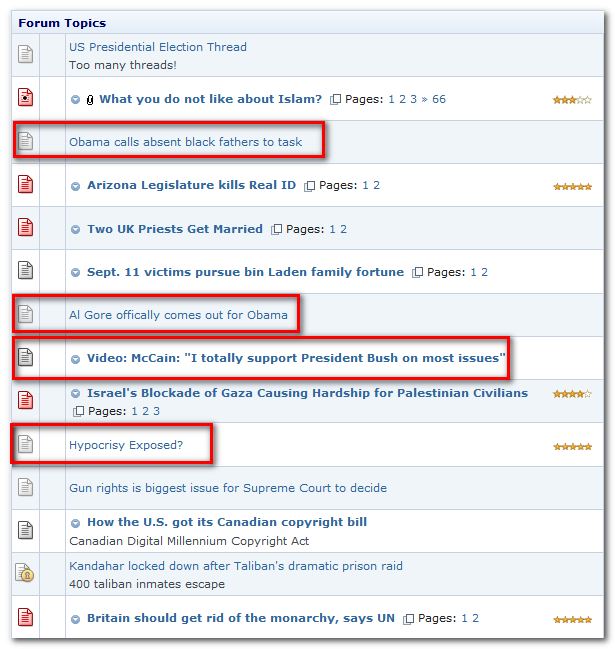
Task: Click the four-star rating on Israel's Blockade thread
Action: pyautogui.click(x=572, y=394)
